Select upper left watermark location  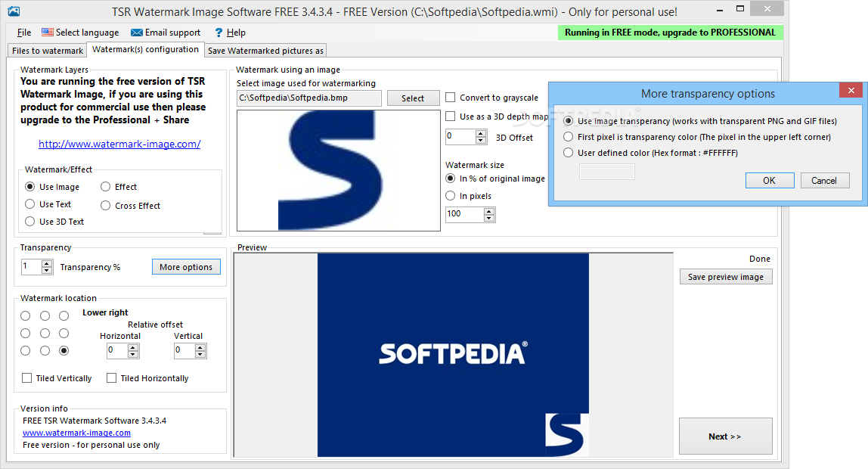coord(26,315)
